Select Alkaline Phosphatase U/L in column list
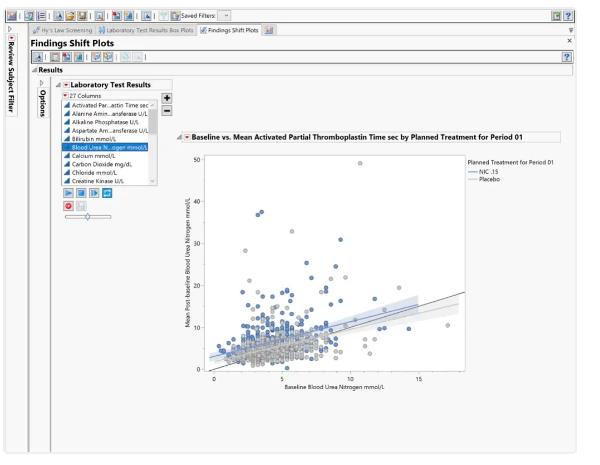The height and width of the screenshot is (465, 600). 106,122
